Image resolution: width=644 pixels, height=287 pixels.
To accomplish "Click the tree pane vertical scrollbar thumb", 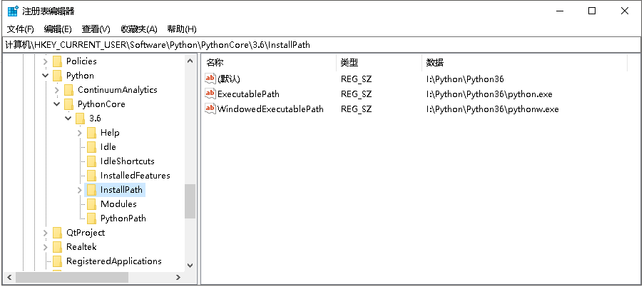I will click(x=190, y=201).
